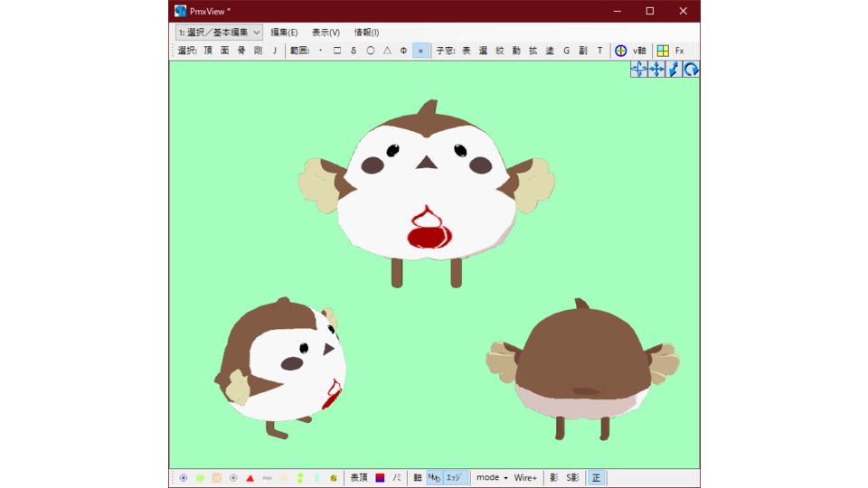868x488 pixels.
Task: Toggle vertex selection 頂
Action: coord(208,51)
